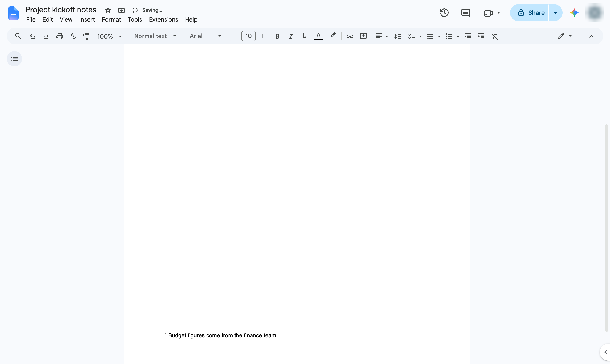Viewport: 610px width, 364px height.
Task: Run spelling and grammar check
Action: point(73,36)
